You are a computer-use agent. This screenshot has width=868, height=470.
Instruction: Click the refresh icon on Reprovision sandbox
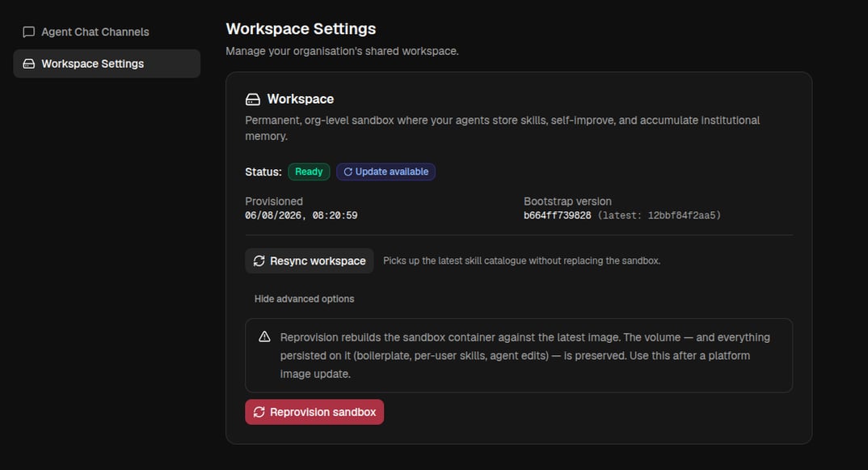coord(259,413)
